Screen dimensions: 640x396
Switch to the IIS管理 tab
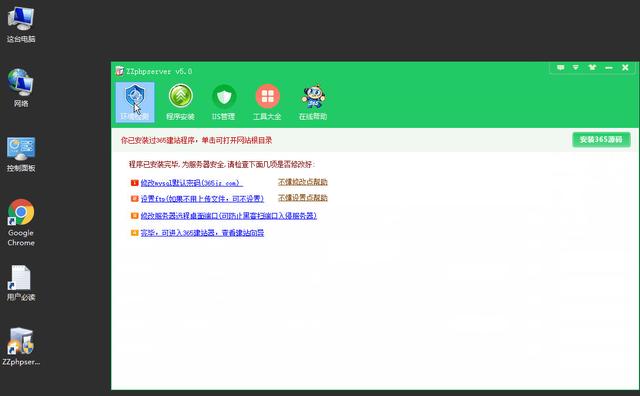pos(224,102)
